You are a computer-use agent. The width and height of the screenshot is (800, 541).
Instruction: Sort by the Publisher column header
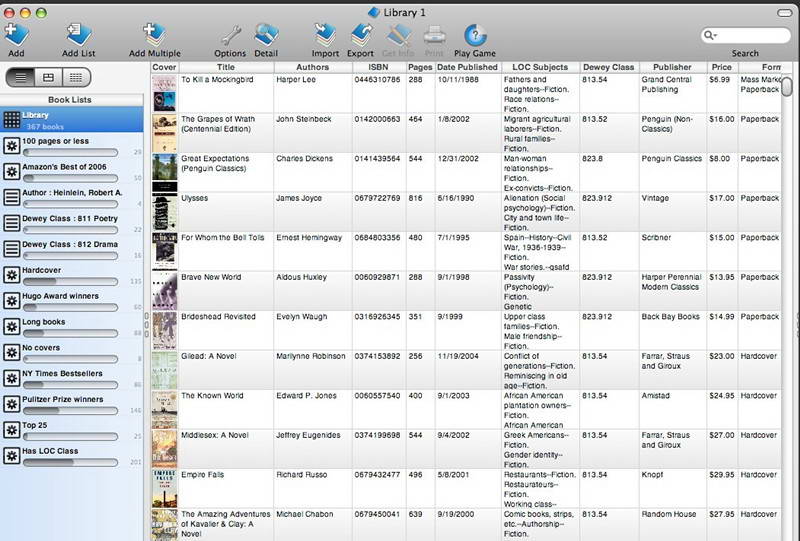pyautogui.click(x=672, y=67)
